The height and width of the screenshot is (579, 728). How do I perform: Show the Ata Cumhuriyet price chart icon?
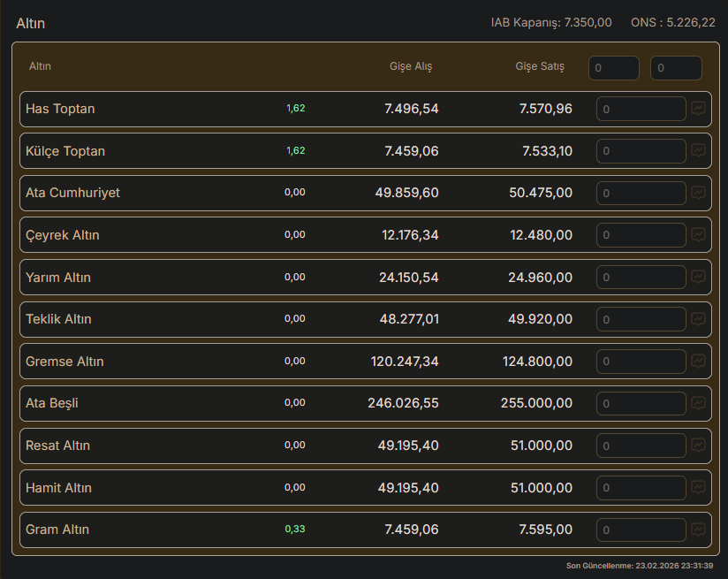pos(698,193)
